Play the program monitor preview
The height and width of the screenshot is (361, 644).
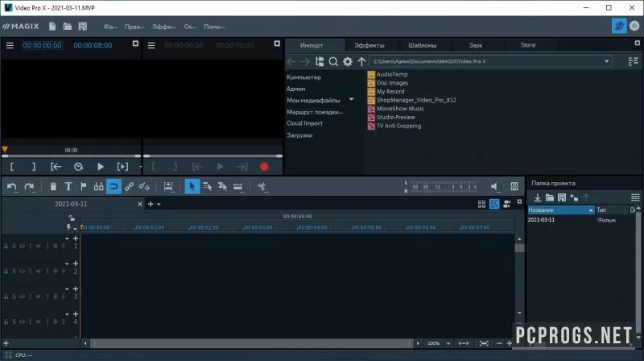(101, 167)
